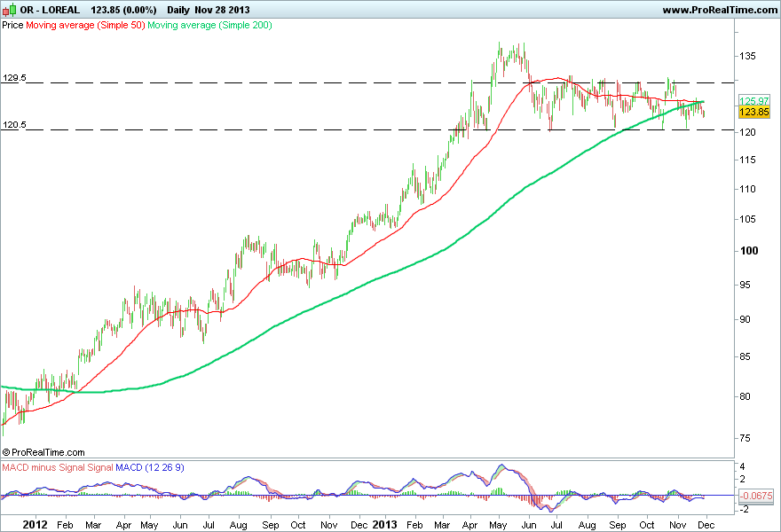Click the 110 price axis label

coord(747,189)
